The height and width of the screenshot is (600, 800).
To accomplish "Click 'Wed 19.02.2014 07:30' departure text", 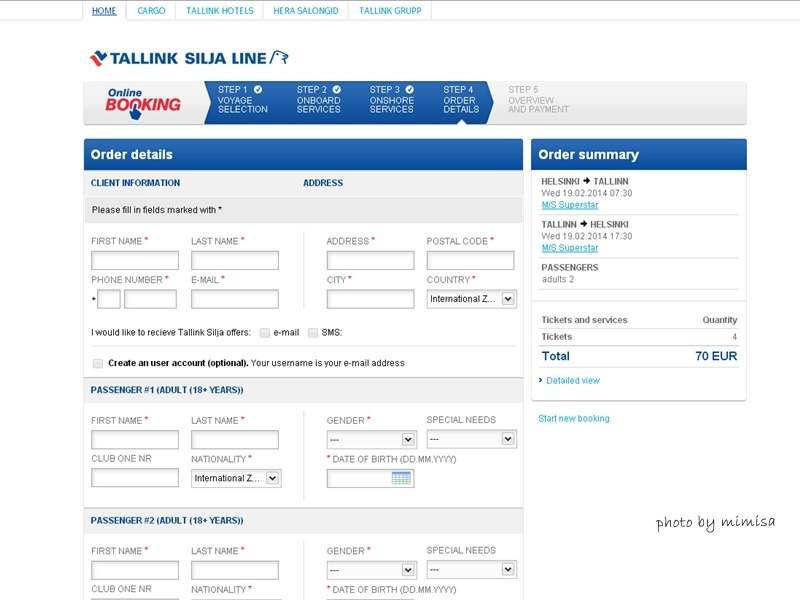I will click(x=587, y=193).
